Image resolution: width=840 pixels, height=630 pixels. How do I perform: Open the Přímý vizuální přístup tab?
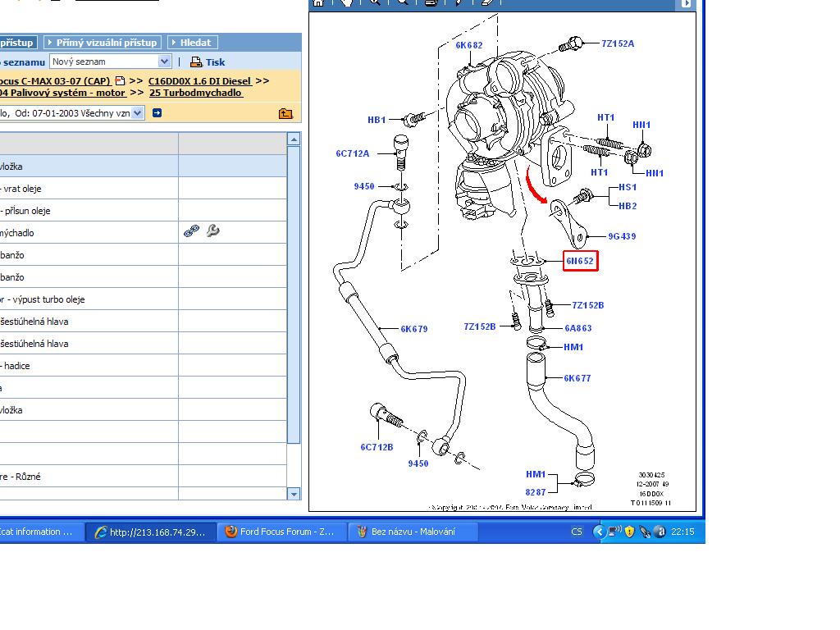point(102,43)
